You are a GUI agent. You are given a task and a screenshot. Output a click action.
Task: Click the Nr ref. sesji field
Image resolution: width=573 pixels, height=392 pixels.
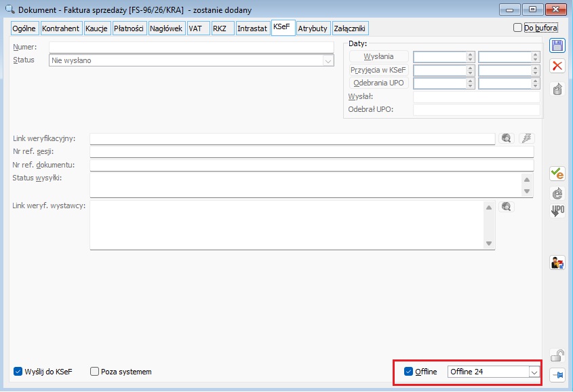(x=312, y=152)
